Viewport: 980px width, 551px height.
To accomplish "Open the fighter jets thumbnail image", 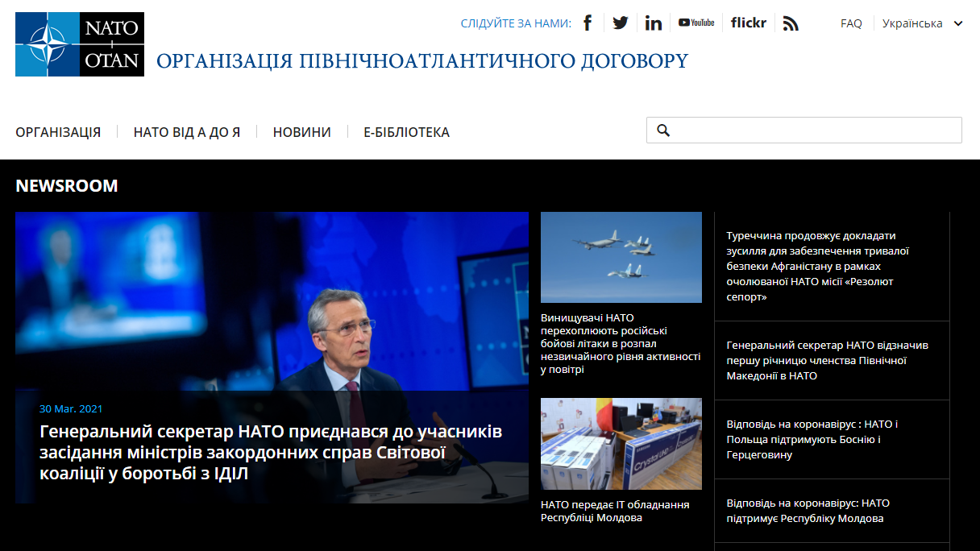I will click(x=621, y=257).
